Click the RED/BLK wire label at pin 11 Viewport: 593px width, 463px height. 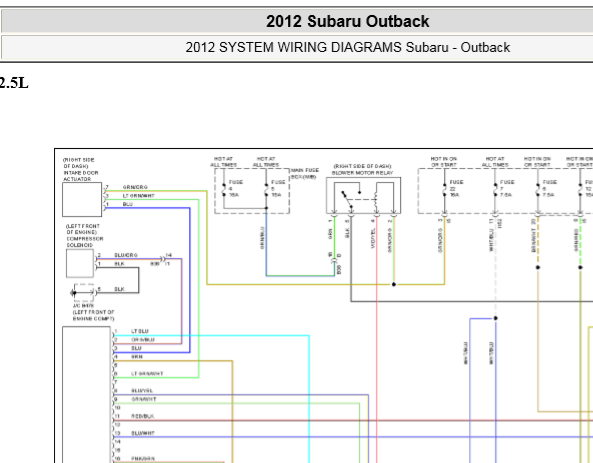[143, 416]
